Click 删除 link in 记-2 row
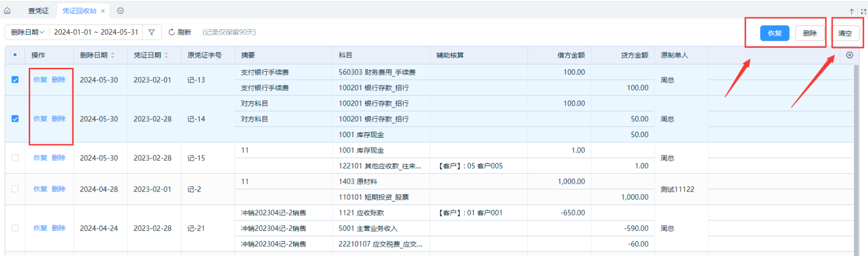868x256 pixels. click(58, 189)
